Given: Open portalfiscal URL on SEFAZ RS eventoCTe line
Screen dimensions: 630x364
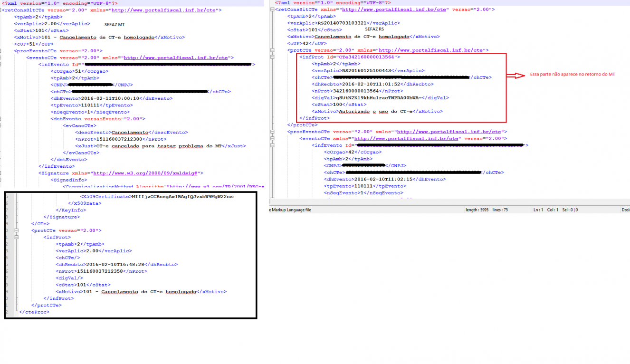Looking at the screenshot, I should point(406,138).
